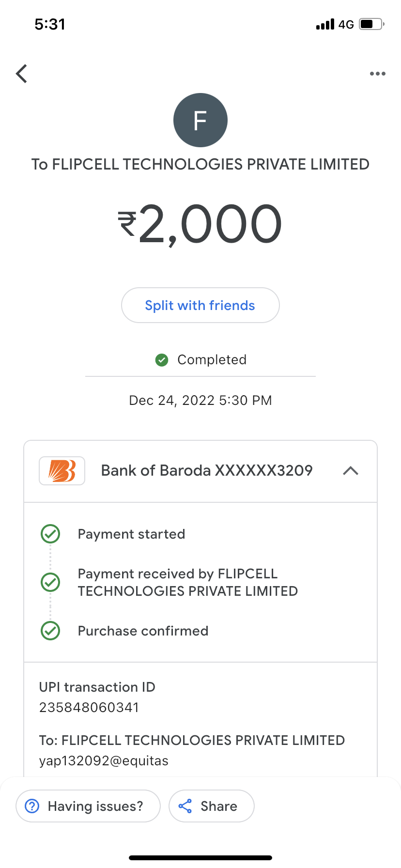The image size is (401, 868).
Task: Tap the yap132092@equitas UPI address
Action: pos(104,761)
